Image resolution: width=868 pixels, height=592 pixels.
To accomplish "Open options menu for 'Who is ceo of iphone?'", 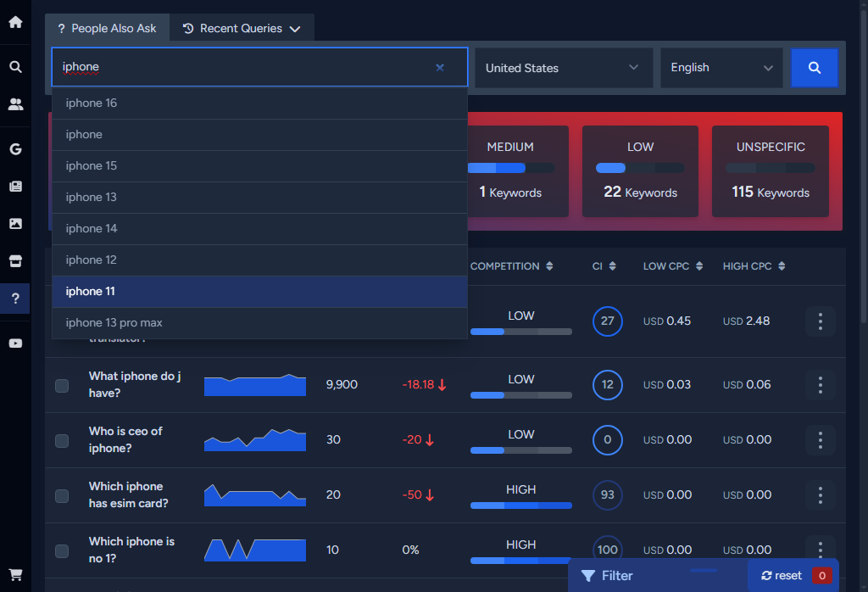I will point(820,440).
